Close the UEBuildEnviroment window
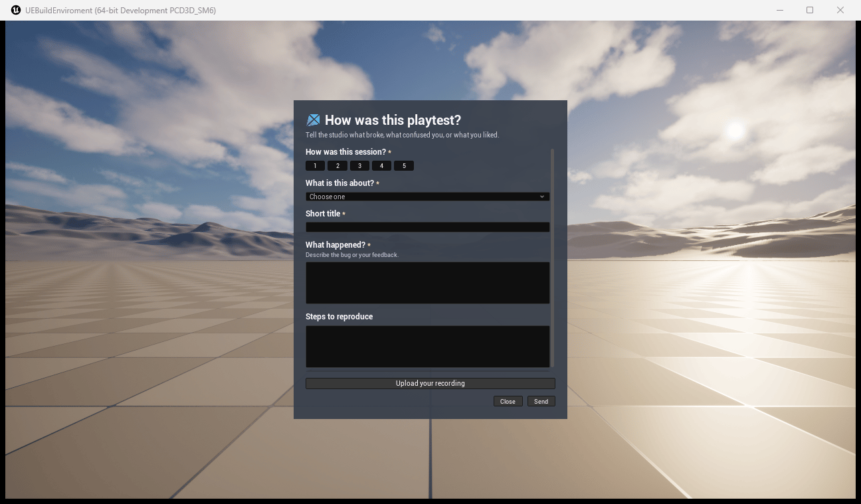The height and width of the screenshot is (504, 861). (x=840, y=10)
